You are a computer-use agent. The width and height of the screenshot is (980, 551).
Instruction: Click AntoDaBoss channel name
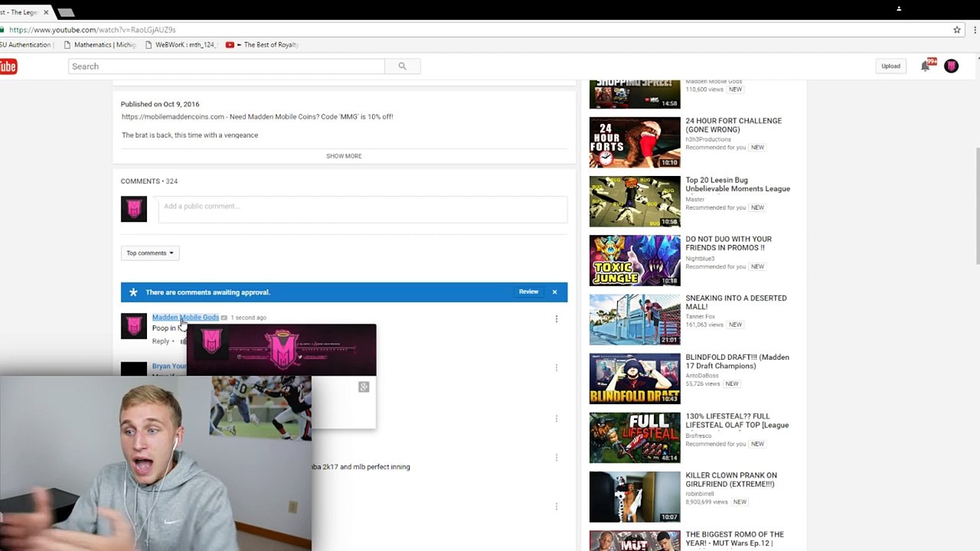click(x=702, y=376)
